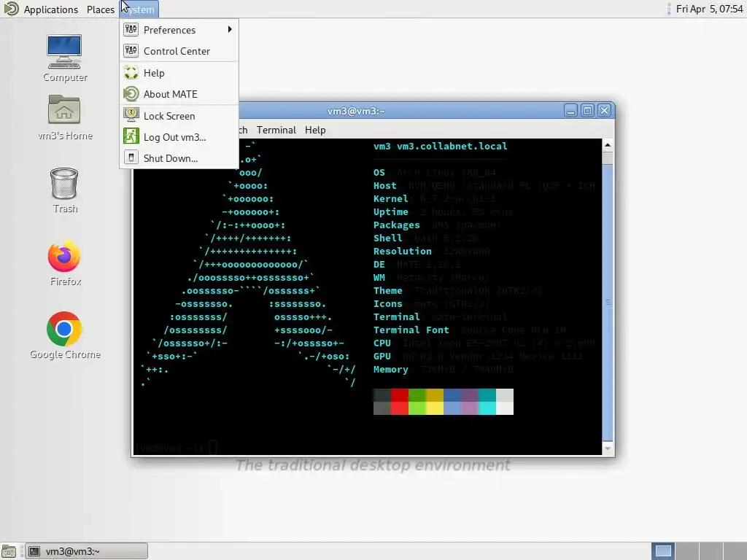
Task: Click the 'Terminal Font' label in terminal
Action: point(411,330)
